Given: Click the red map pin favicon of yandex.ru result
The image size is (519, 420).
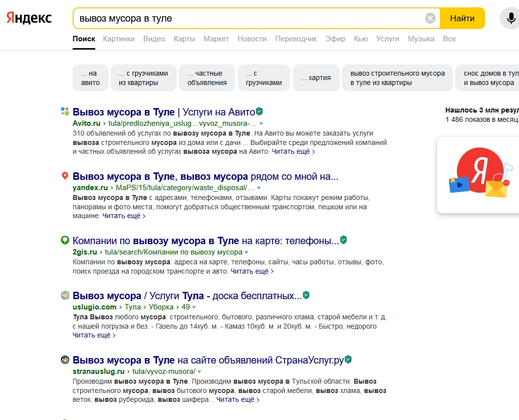Looking at the screenshot, I should pyautogui.click(x=65, y=176).
